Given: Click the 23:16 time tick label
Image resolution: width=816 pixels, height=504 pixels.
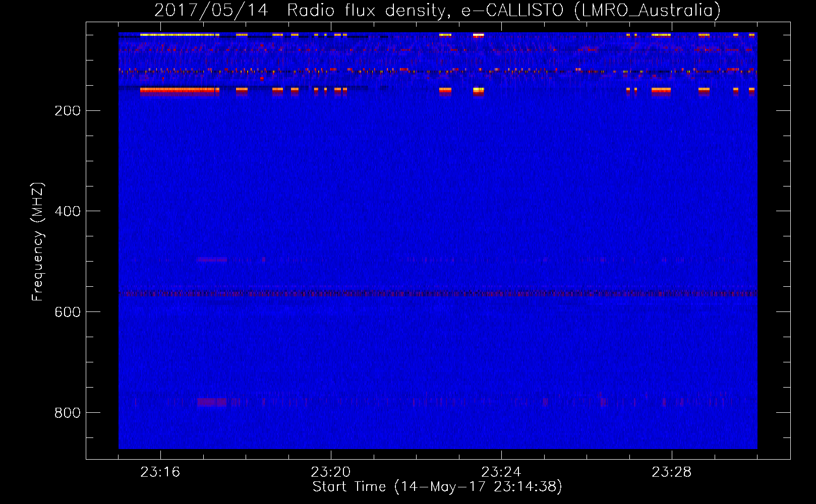Looking at the screenshot, I should [x=160, y=472].
